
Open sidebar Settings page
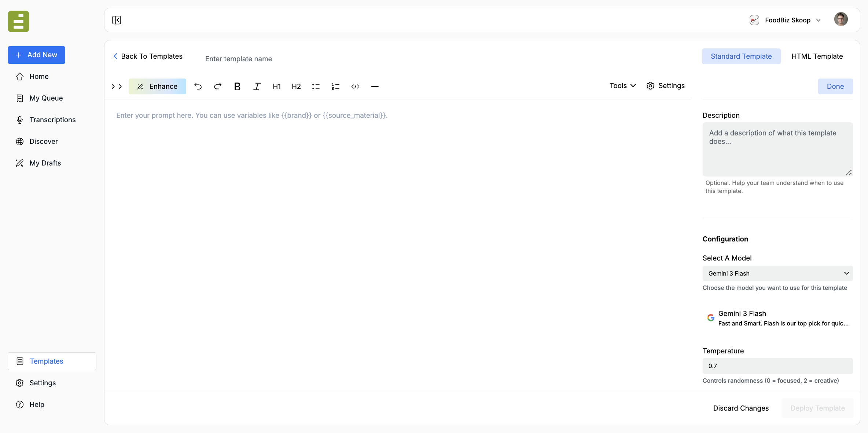coord(52,383)
